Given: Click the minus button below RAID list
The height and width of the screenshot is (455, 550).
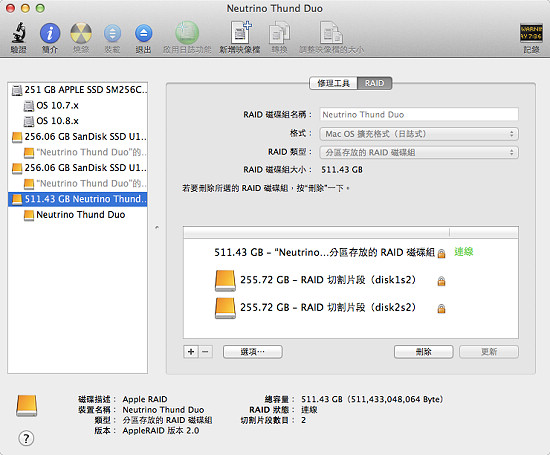Looking at the screenshot, I should [206, 352].
